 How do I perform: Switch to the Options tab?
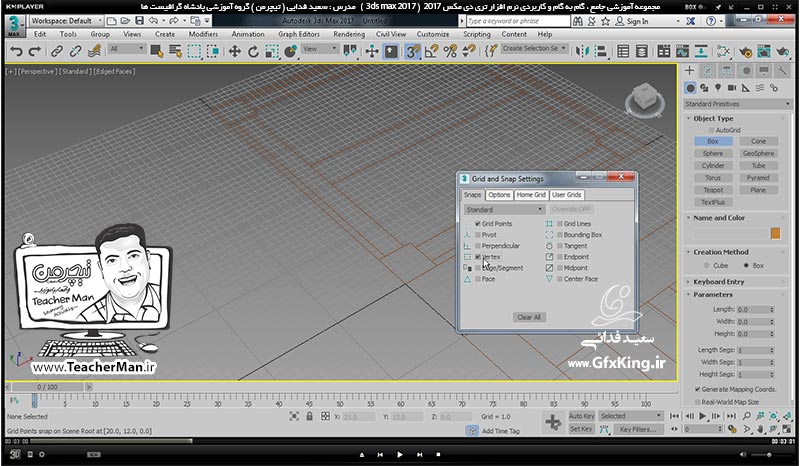[x=498, y=195]
